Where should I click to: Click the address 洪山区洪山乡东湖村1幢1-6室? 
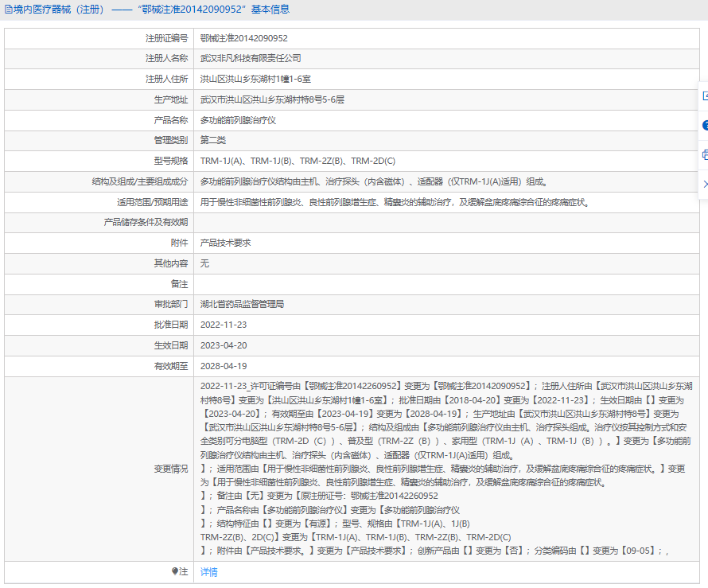[x=255, y=79]
